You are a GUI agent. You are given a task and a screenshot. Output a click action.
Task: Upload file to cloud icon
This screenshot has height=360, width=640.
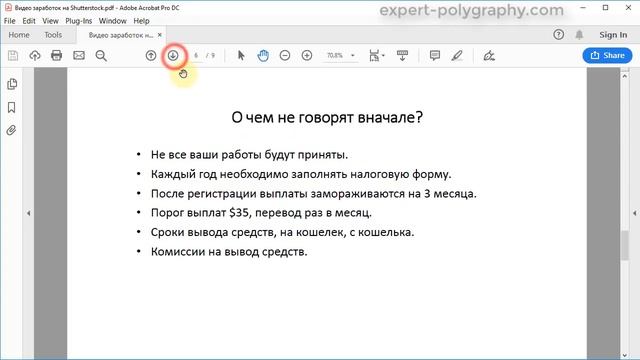(35, 56)
